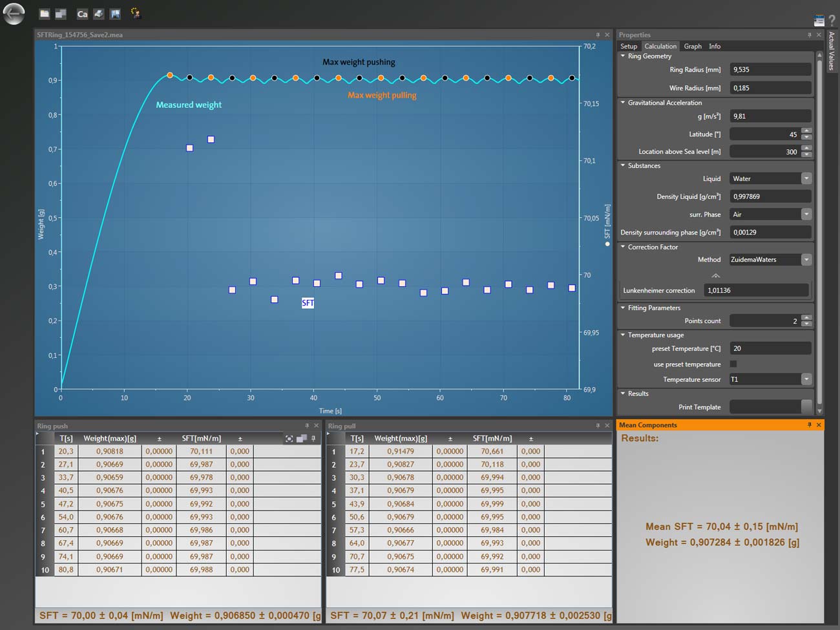This screenshot has height=630, width=840.
Task: Enable the use preset temperature checkbox
Action: tap(733, 364)
